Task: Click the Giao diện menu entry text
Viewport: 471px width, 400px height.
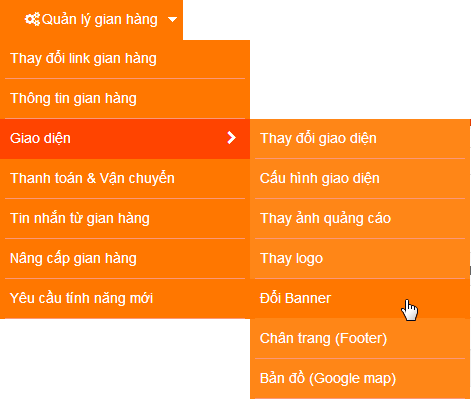Action: point(40,138)
